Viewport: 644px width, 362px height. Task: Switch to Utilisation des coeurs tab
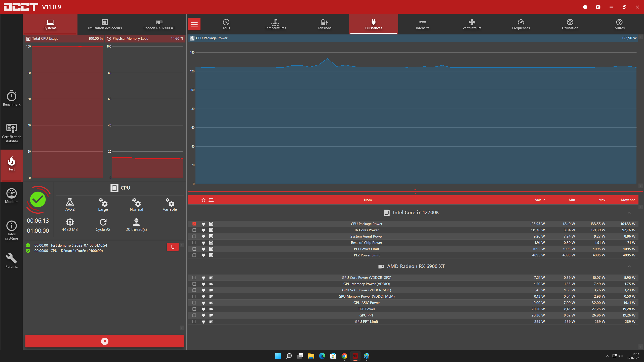click(105, 24)
